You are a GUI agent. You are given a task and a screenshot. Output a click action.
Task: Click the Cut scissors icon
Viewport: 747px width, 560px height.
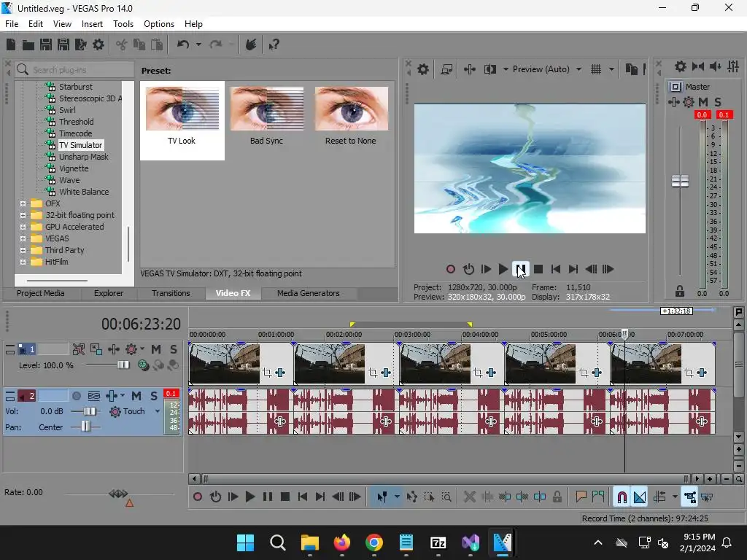[122, 44]
